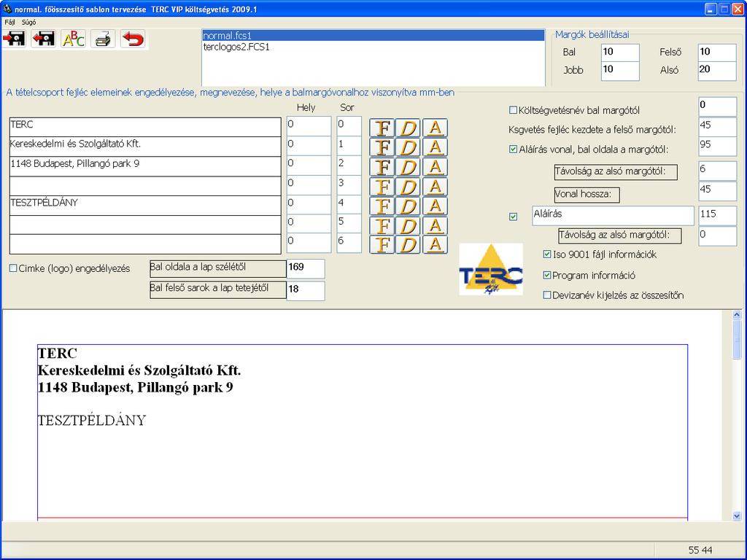Toggle the checkbox beside Aláírás text field
The width and height of the screenshot is (747, 560).
[x=513, y=217]
